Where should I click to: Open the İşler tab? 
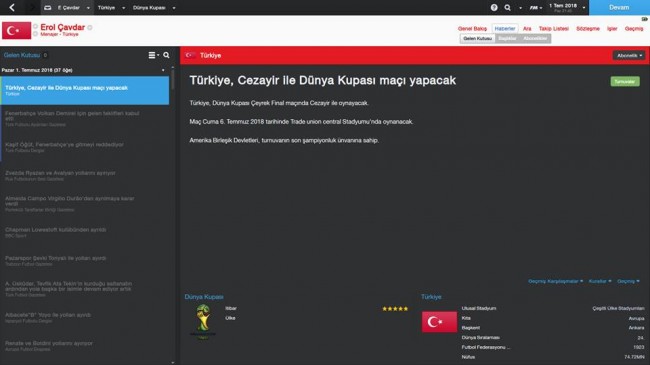coord(612,29)
